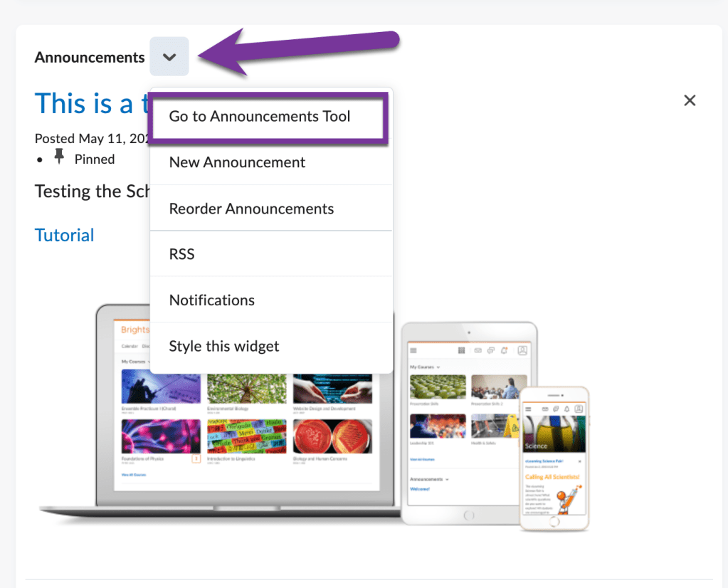Click the phone's hamburger menu icon
The width and height of the screenshot is (728, 588).
[x=529, y=409]
